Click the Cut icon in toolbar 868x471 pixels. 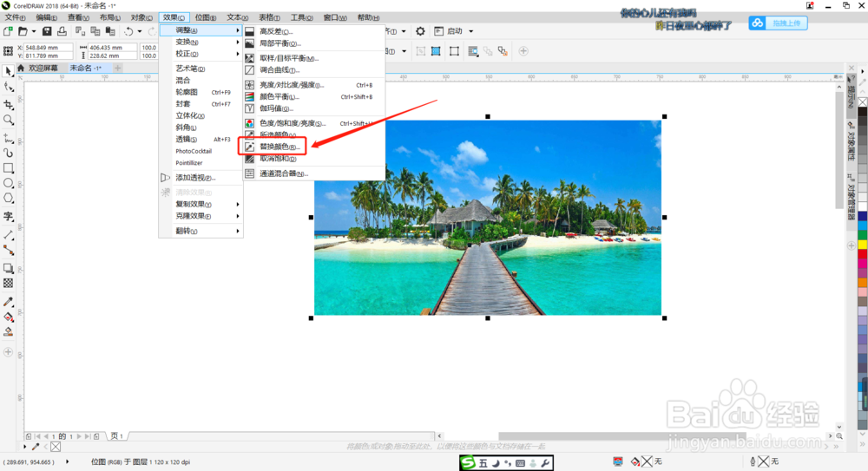(x=80, y=31)
